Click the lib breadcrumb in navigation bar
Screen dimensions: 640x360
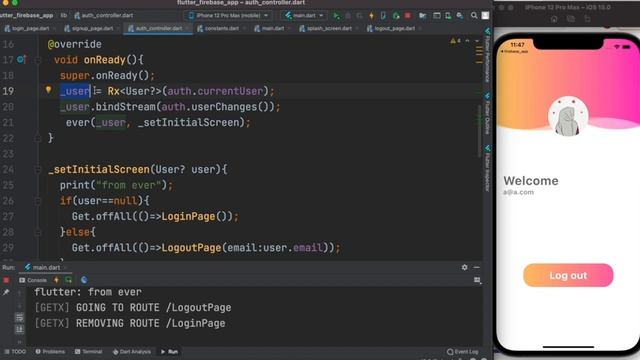point(64,16)
